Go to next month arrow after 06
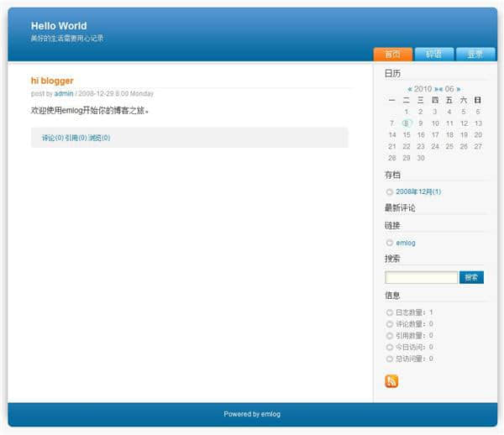 pyautogui.click(x=459, y=89)
